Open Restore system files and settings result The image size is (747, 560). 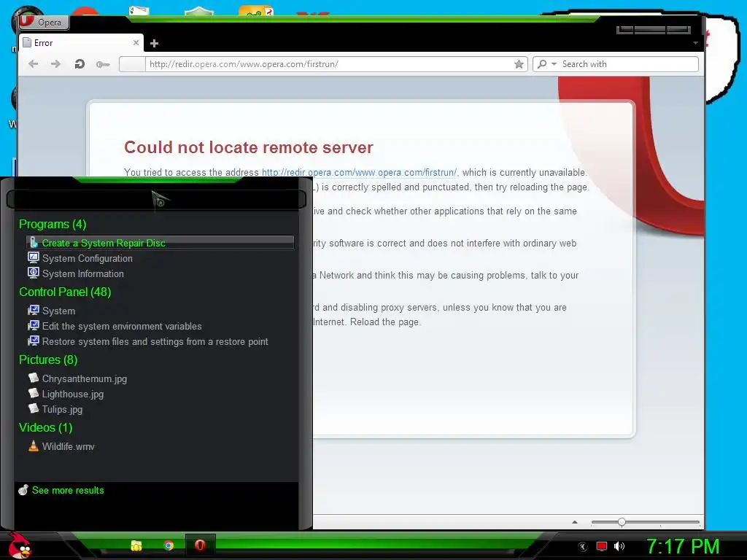click(155, 341)
